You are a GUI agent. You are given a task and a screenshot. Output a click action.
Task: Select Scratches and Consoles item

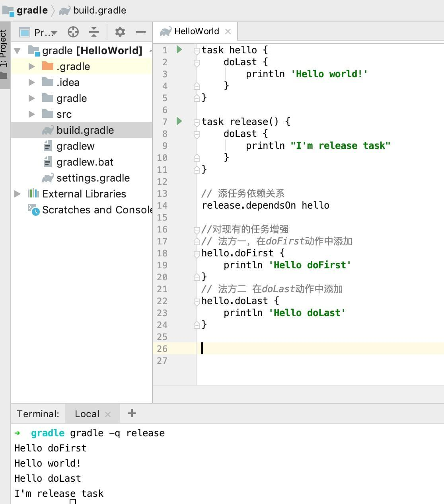(x=82, y=210)
